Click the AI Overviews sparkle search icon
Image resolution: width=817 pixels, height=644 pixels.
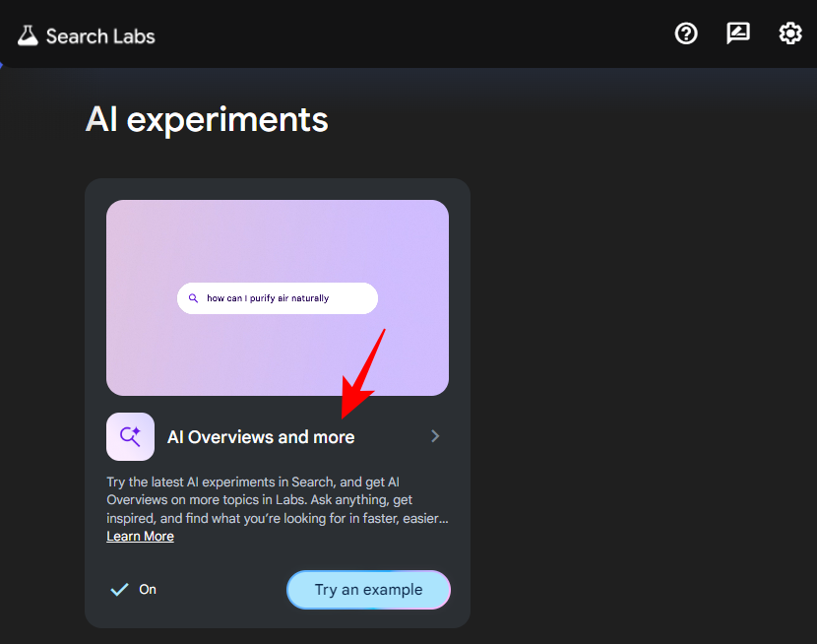pyautogui.click(x=130, y=436)
